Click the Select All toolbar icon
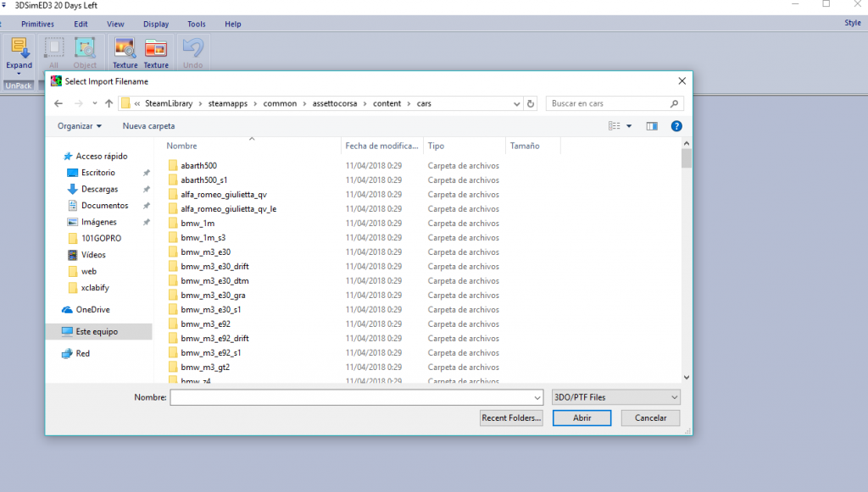Image resolution: width=868 pixels, height=492 pixels. 53,48
